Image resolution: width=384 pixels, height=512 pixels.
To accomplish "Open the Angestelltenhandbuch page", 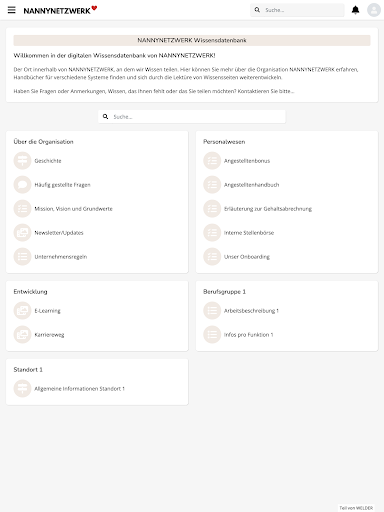I will tap(251, 185).
